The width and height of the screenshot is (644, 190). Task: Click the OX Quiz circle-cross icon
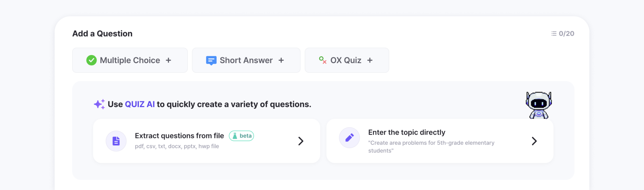(x=323, y=60)
